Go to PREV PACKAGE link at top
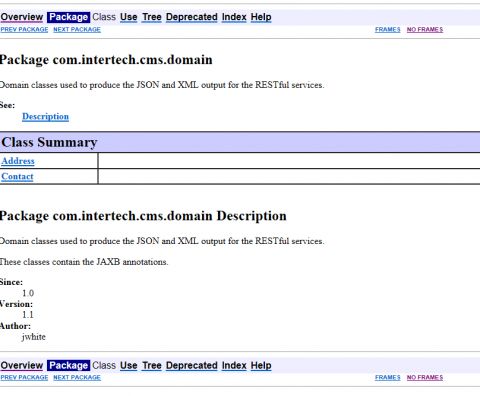This screenshot has height=396, width=480. 24,30
